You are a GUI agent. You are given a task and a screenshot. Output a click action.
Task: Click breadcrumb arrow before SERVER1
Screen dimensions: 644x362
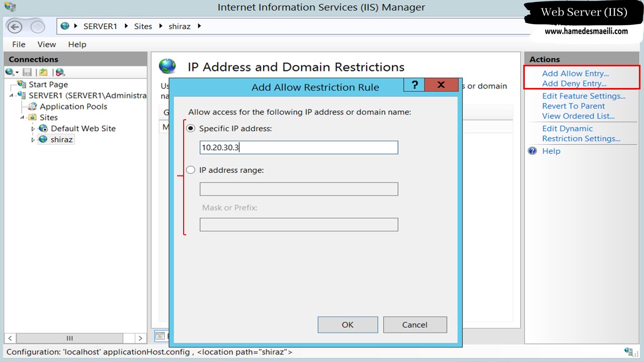pyautogui.click(x=76, y=26)
